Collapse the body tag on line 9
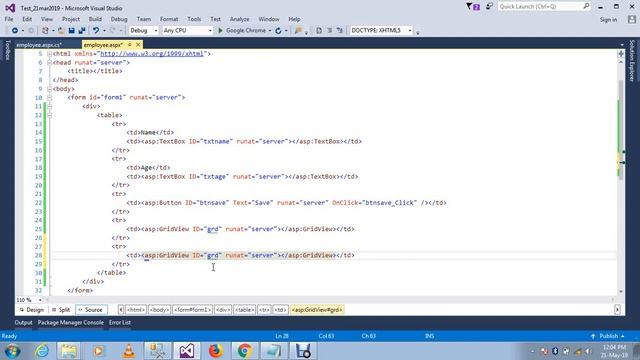This screenshot has height=360, width=640. 49,89
